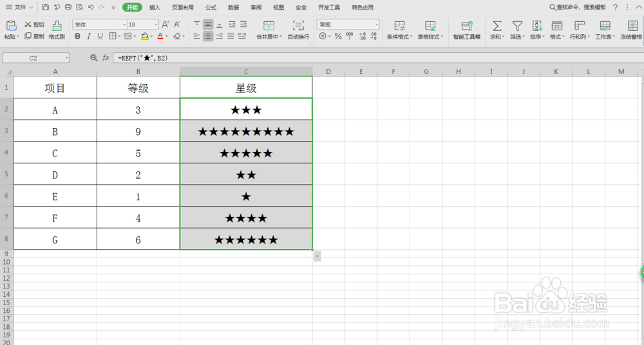Switch to the 页面布局 tab
The width and height of the screenshot is (644, 345).
(x=182, y=7)
